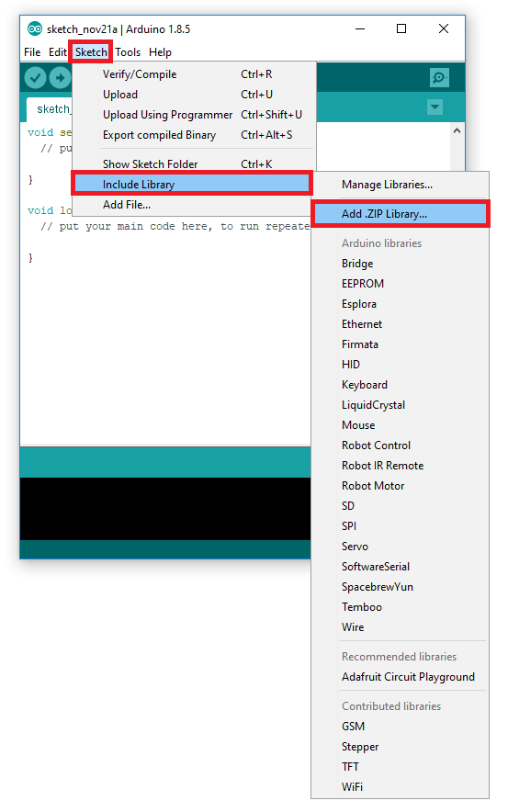Open the File menu
Image resolution: width=508 pixels, height=812 pixels.
click(32, 52)
